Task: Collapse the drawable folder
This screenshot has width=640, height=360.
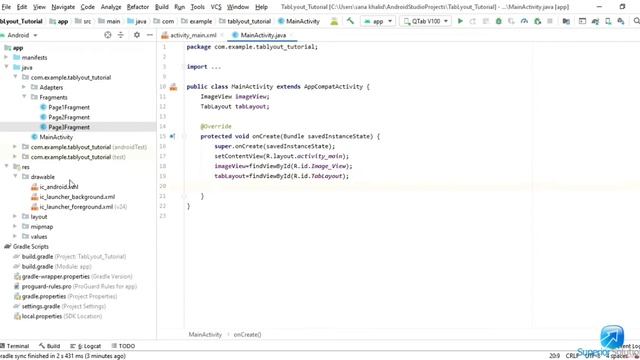Action: click(x=15, y=176)
